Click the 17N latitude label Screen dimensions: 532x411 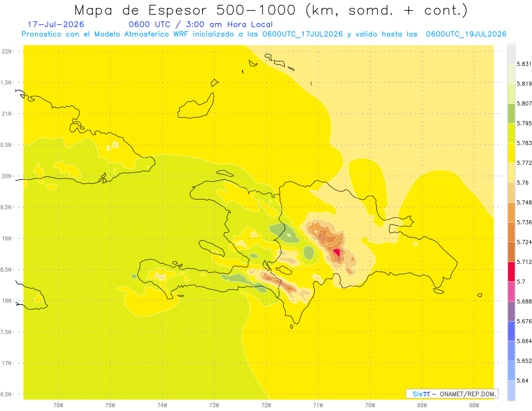coord(7,363)
